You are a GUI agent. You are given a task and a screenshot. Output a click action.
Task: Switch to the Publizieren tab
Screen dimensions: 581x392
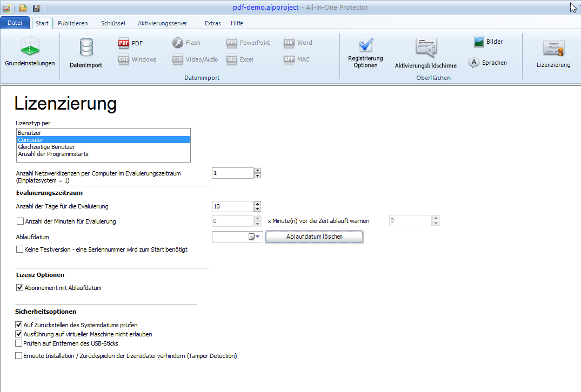point(72,23)
